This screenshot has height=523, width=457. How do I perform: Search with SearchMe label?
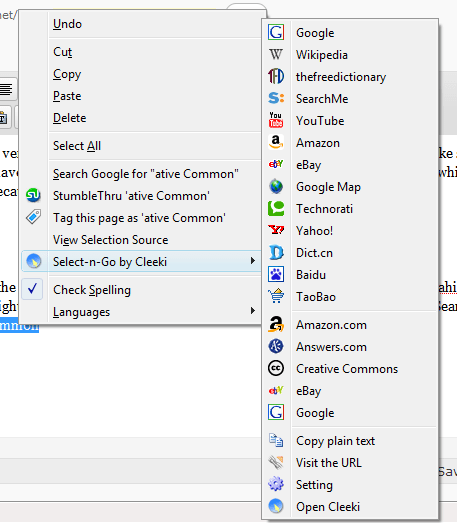coord(322,99)
